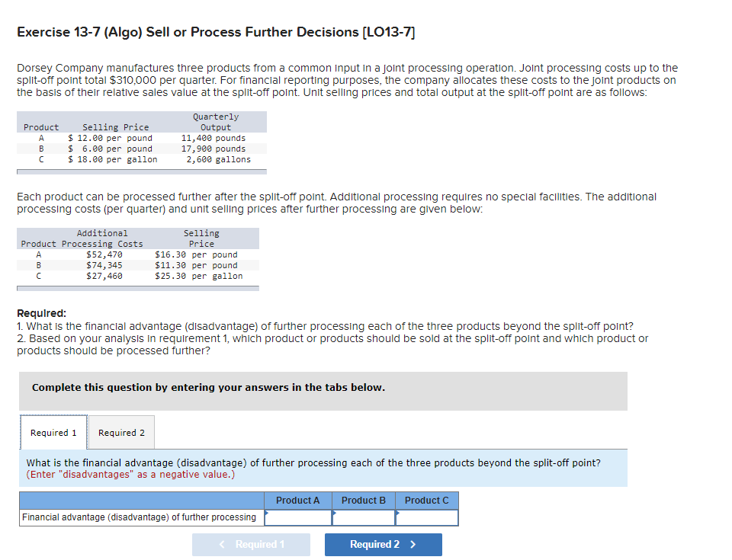Click the Product B column header
The image size is (732, 560).
pos(363,501)
